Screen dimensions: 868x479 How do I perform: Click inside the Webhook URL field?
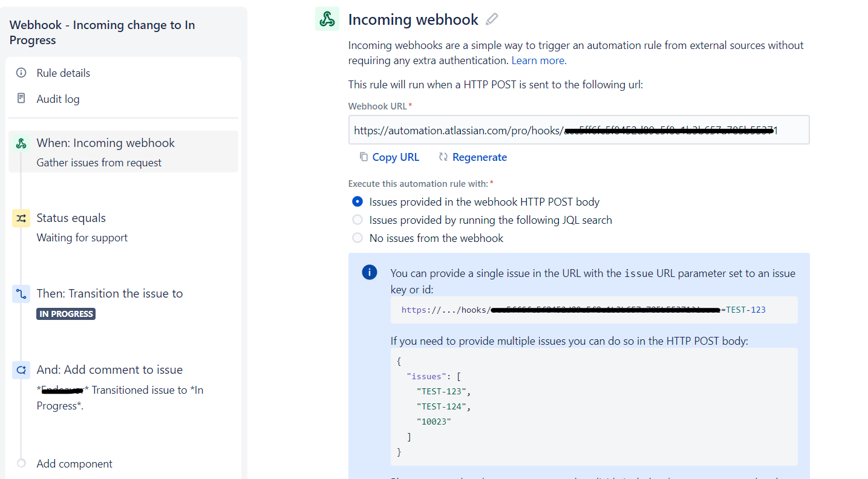579,130
